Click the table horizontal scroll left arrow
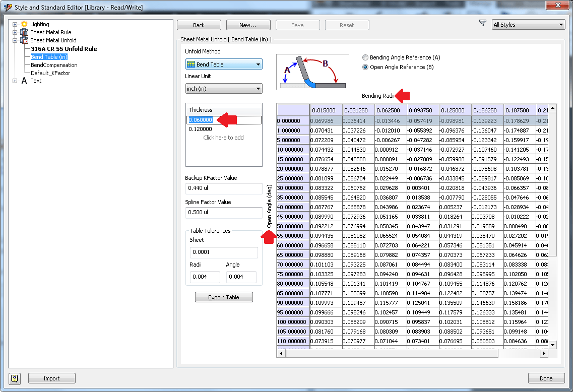The width and height of the screenshot is (573, 392). pos(281,353)
